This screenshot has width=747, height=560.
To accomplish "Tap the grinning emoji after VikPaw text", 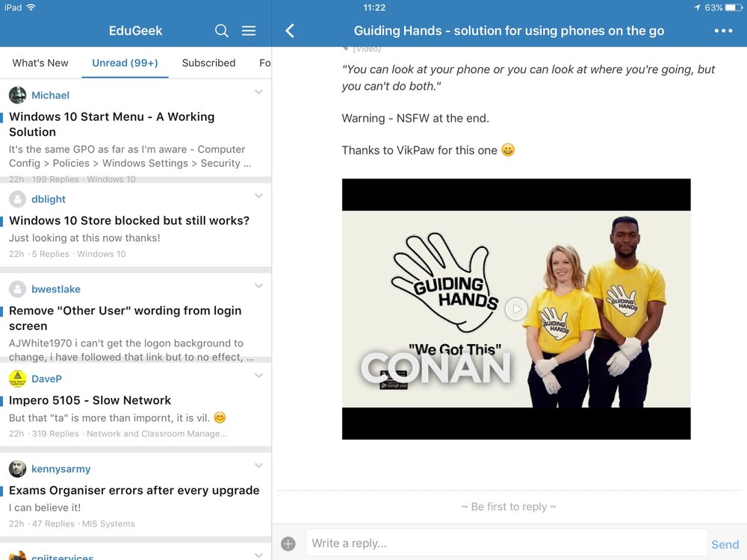I will 508,150.
